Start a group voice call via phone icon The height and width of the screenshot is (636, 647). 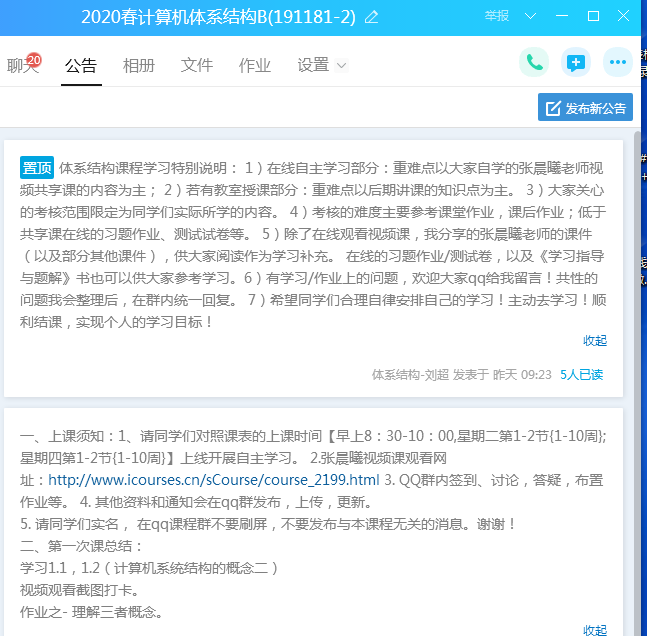[534, 62]
